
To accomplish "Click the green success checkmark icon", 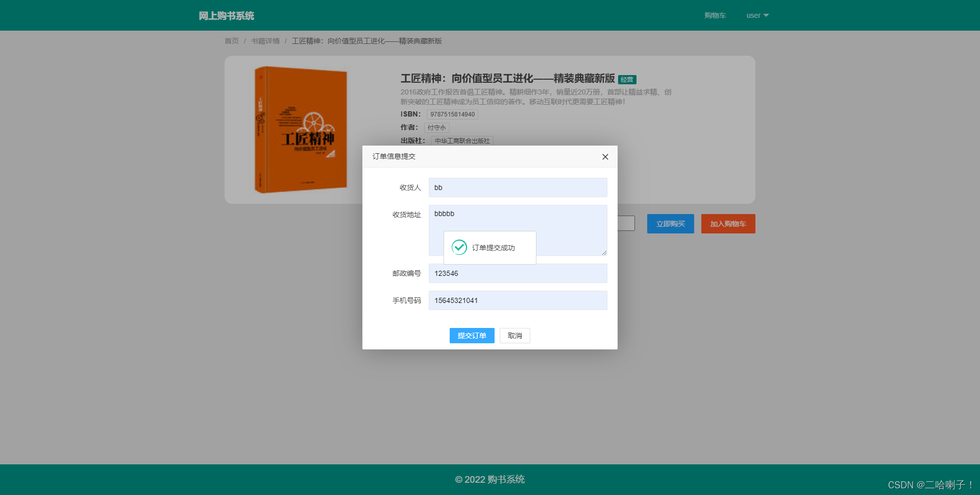I will point(459,247).
